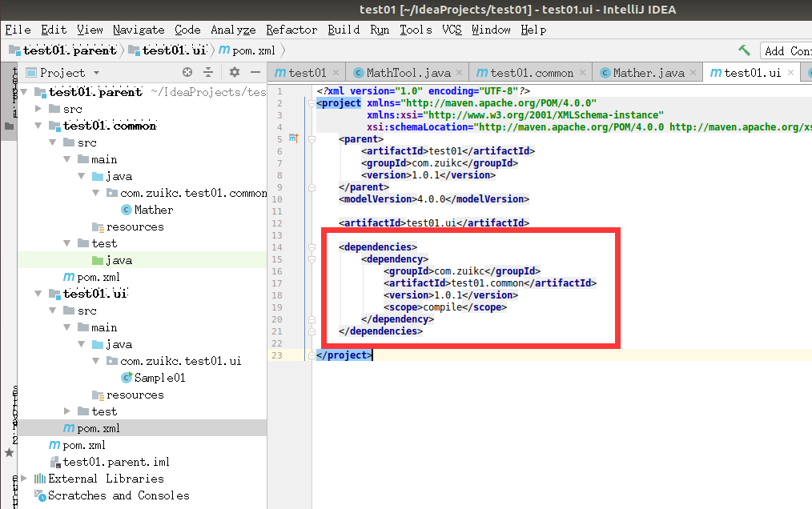Viewport: 812px width, 509px height.
Task: Click the Maven parent gutter icon on line 5
Action: 294,138
